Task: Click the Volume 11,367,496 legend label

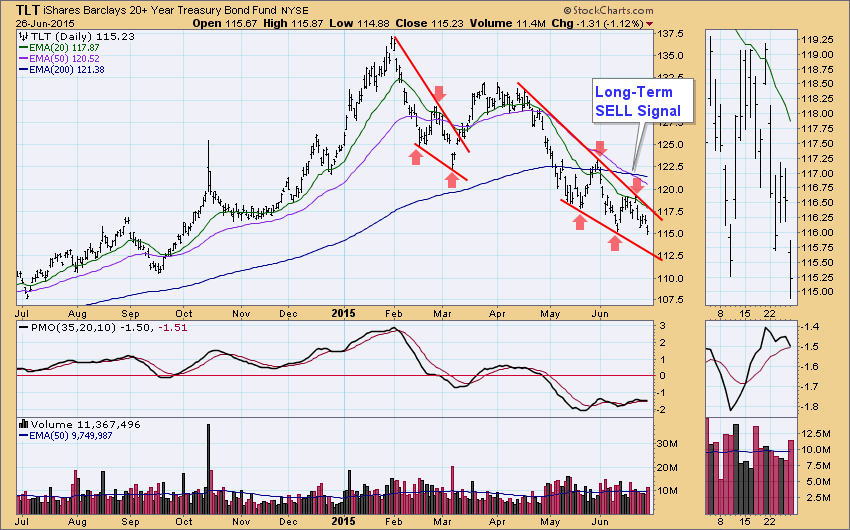Action: (86, 424)
